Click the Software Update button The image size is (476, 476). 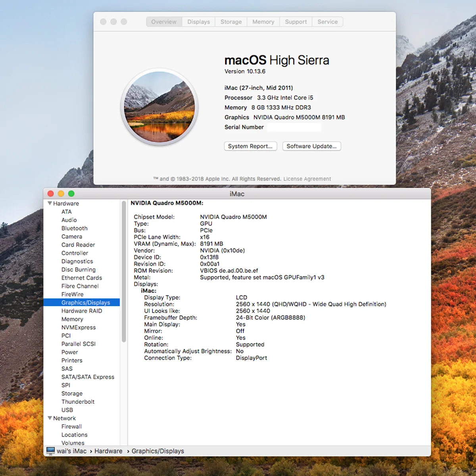(x=311, y=146)
